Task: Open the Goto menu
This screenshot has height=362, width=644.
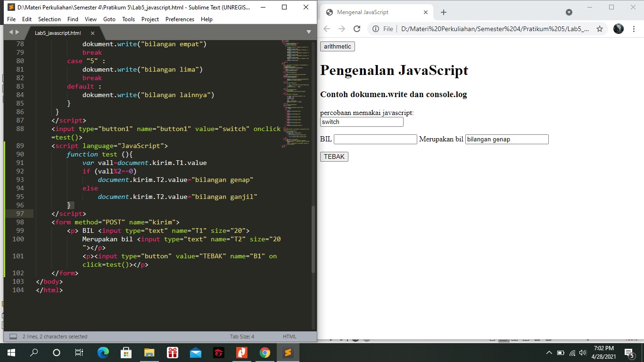Action: [109, 19]
